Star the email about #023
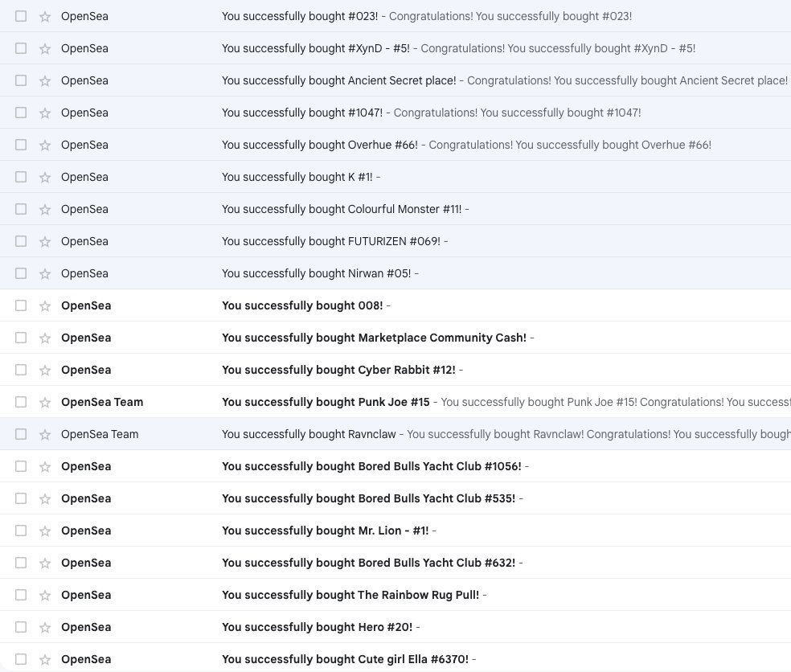This screenshot has width=791, height=672. tap(45, 17)
